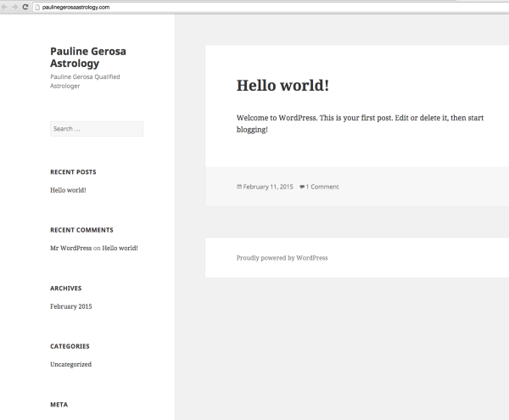
Task: Visit the Mr WordPress commenter link
Action: 70,248
